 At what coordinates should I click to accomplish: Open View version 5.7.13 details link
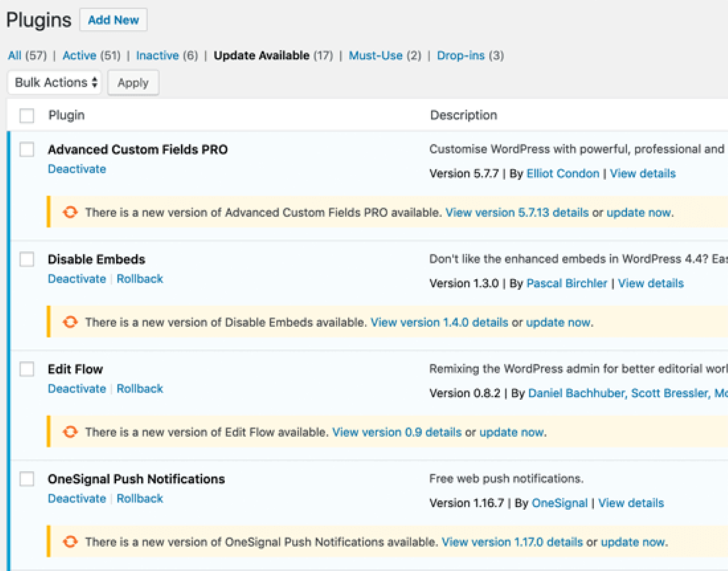(517, 213)
